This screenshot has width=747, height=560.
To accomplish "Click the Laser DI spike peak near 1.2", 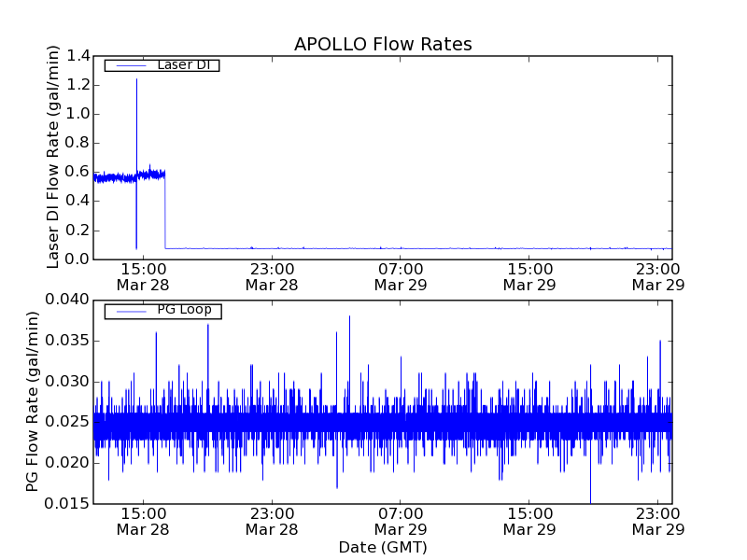I will [x=136, y=80].
